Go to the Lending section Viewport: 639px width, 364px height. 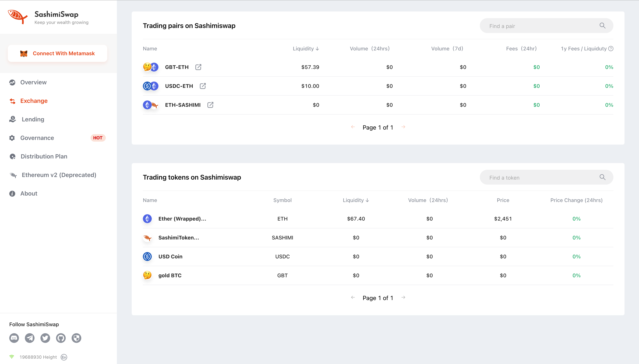click(33, 119)
